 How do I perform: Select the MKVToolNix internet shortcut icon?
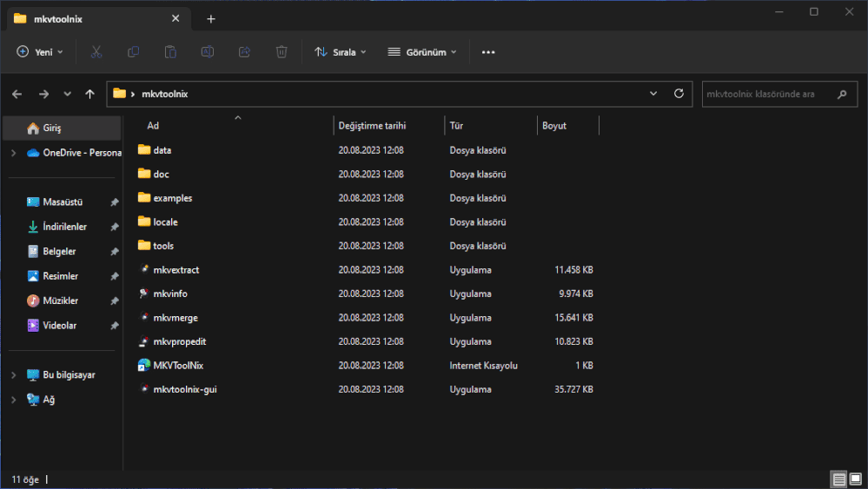coord(144,365)
